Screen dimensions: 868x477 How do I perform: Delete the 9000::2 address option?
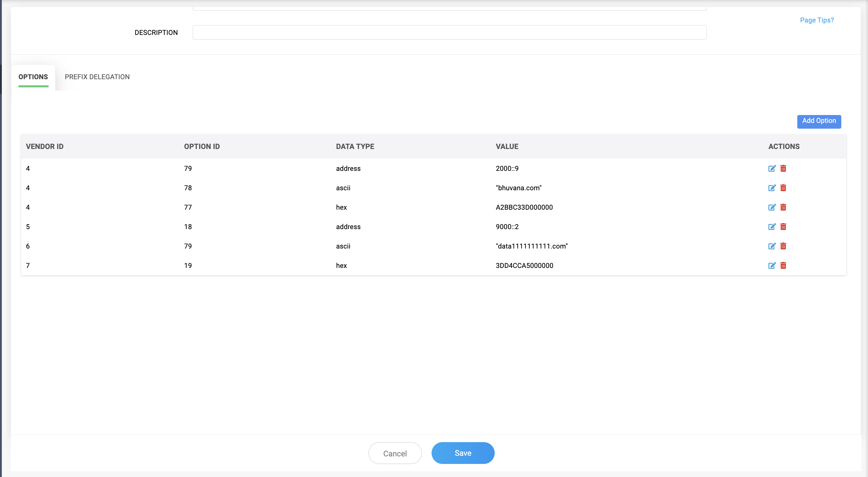point(783,227)
